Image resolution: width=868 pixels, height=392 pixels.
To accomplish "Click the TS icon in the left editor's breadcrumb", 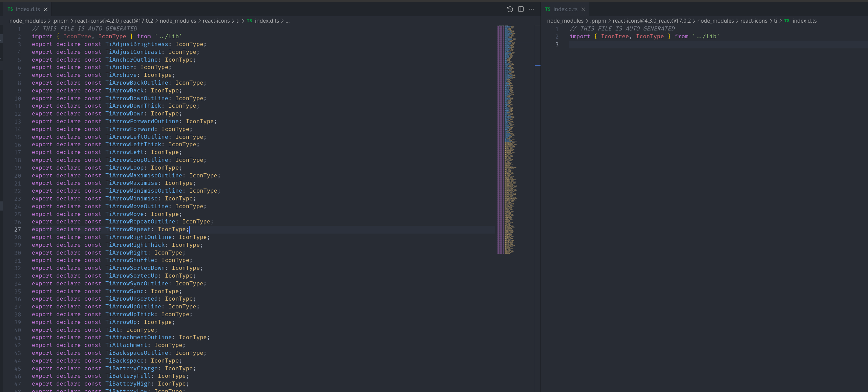I will (249, 21).
